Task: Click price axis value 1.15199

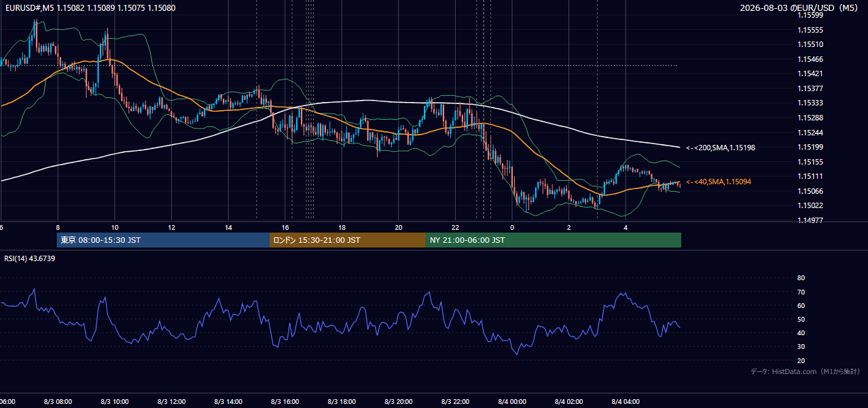Action: click(x=810, y=147)
